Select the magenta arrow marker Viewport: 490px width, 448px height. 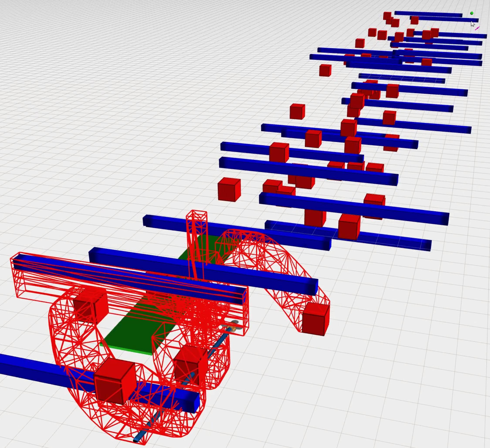(477, 29)
